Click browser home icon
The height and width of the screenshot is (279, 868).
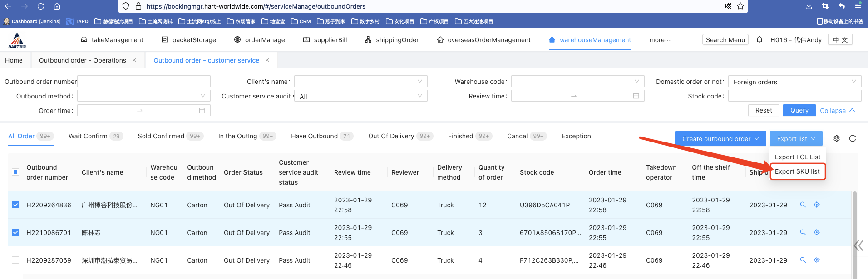57,6
